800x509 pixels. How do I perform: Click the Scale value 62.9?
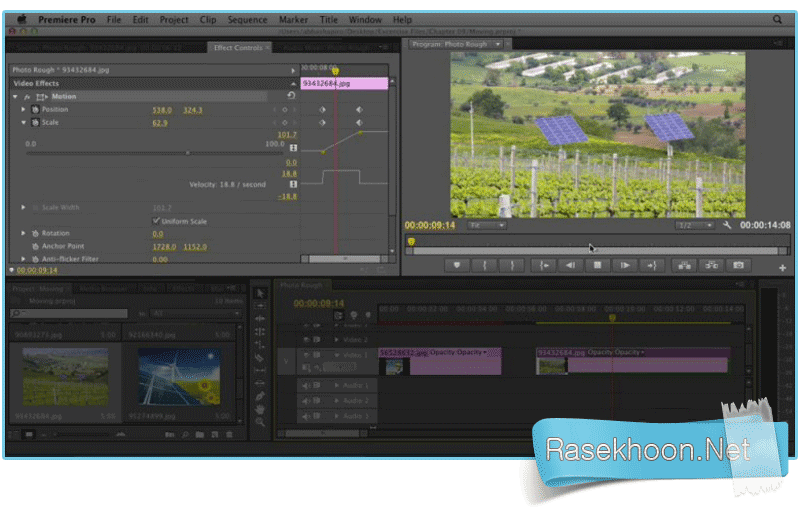point(160,123)
